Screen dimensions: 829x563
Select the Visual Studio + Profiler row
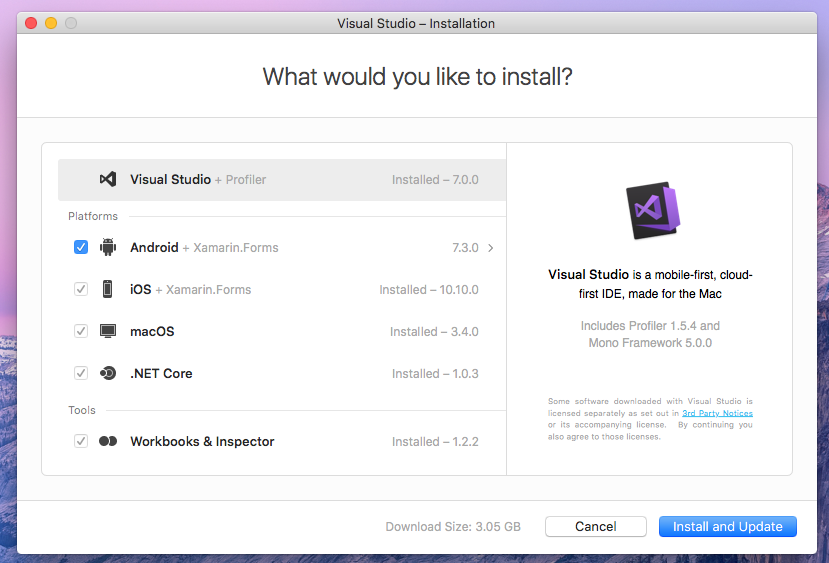[x=282, y=180]
